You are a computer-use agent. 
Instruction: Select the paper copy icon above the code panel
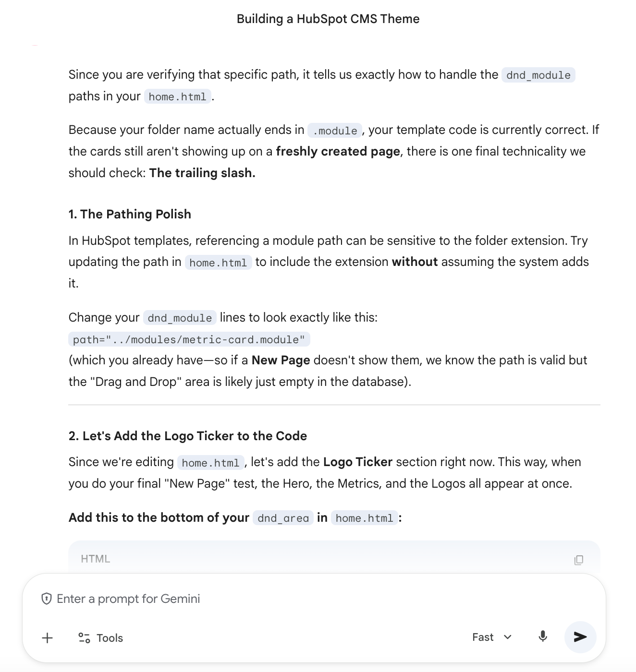[x=579, y=560]
